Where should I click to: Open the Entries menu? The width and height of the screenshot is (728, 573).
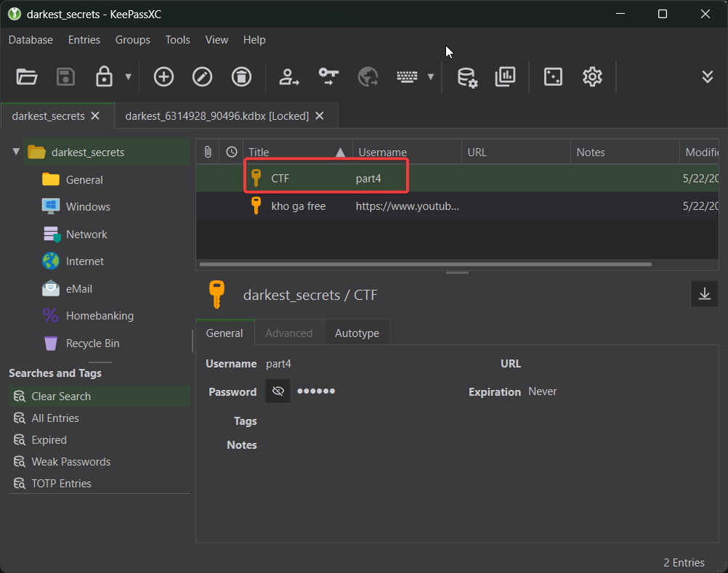point(84,40)
